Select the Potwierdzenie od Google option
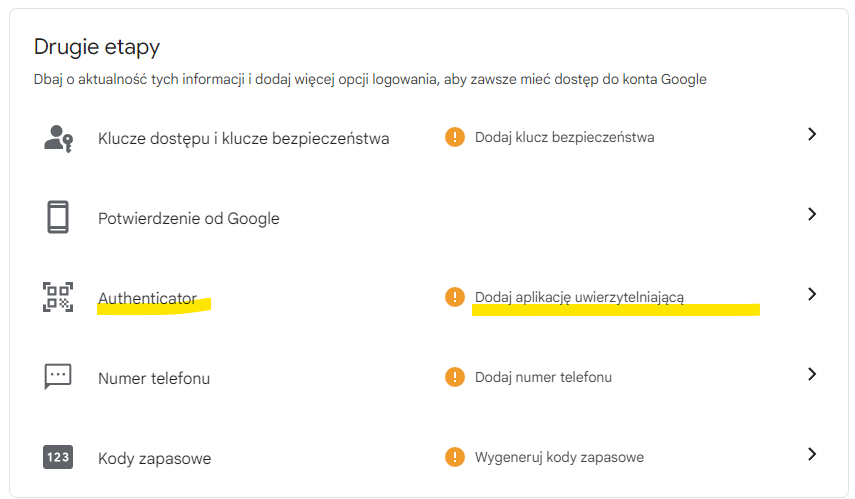This screenshot has width=855, height=499. click(188, 218)
